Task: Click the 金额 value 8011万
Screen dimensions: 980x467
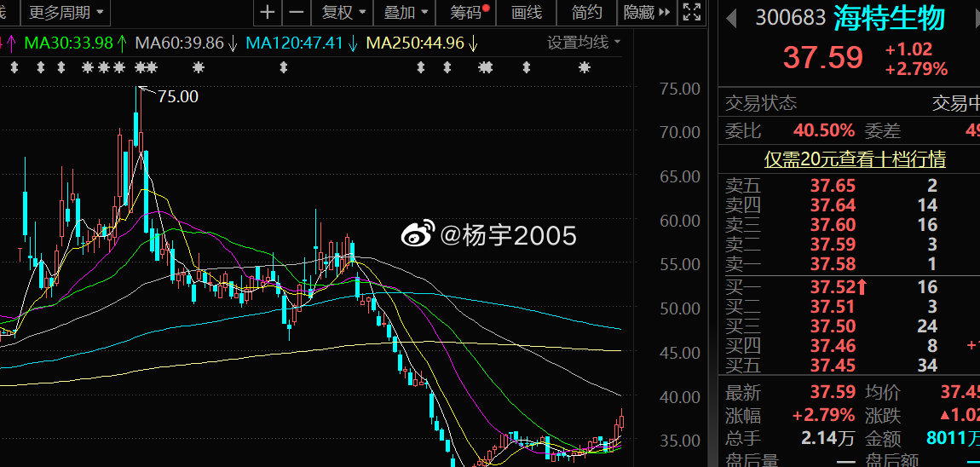Action: tap(953, 438)
